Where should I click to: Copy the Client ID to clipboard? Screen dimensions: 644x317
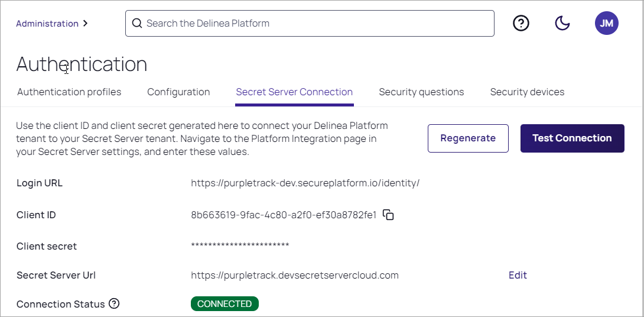(x=388, y=215)
